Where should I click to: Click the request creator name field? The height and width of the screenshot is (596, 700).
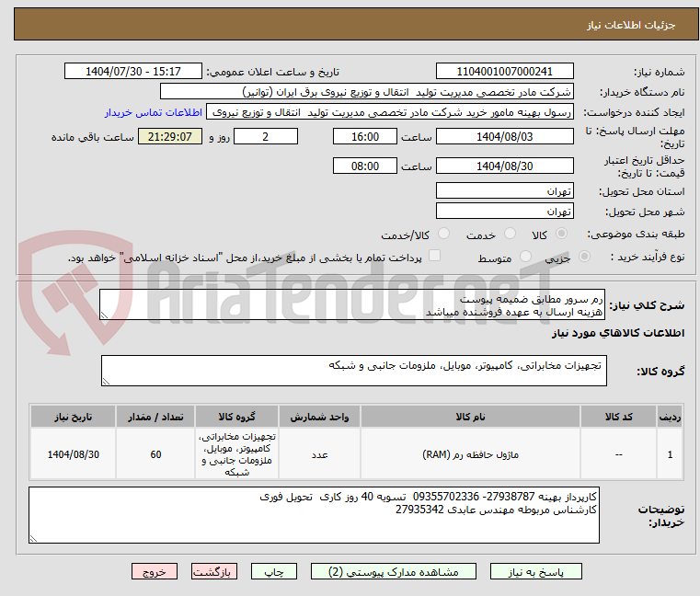tap(390, 112)
